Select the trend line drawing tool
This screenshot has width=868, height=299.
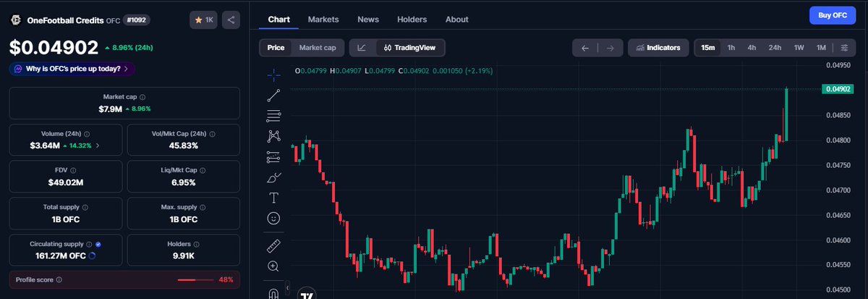coord(274,95)
